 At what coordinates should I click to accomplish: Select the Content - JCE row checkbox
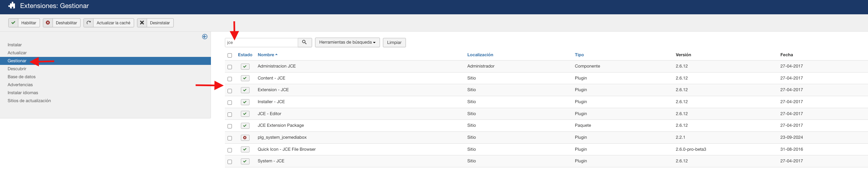(230, 79)
